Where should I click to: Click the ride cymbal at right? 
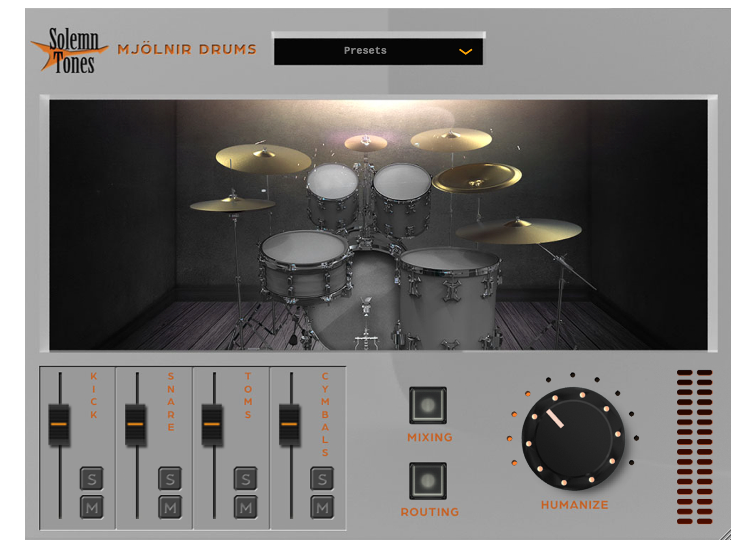[x=518, y=231]
